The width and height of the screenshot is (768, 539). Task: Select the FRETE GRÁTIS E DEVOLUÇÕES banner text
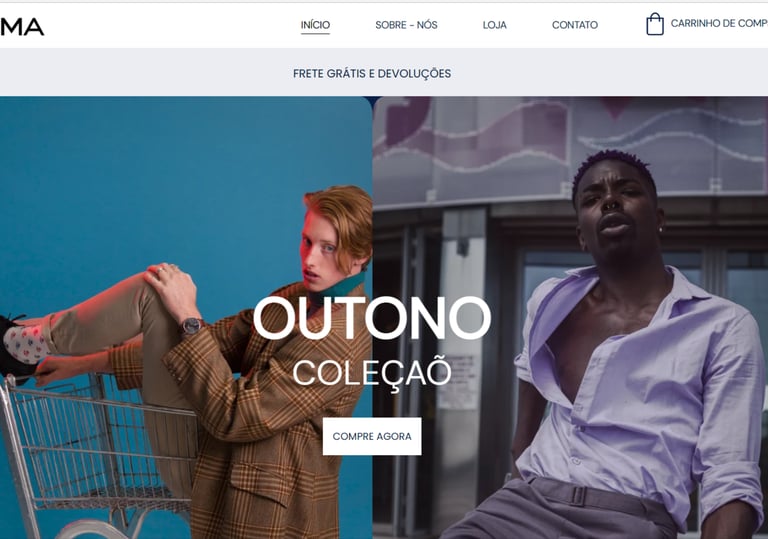[372, 74]
